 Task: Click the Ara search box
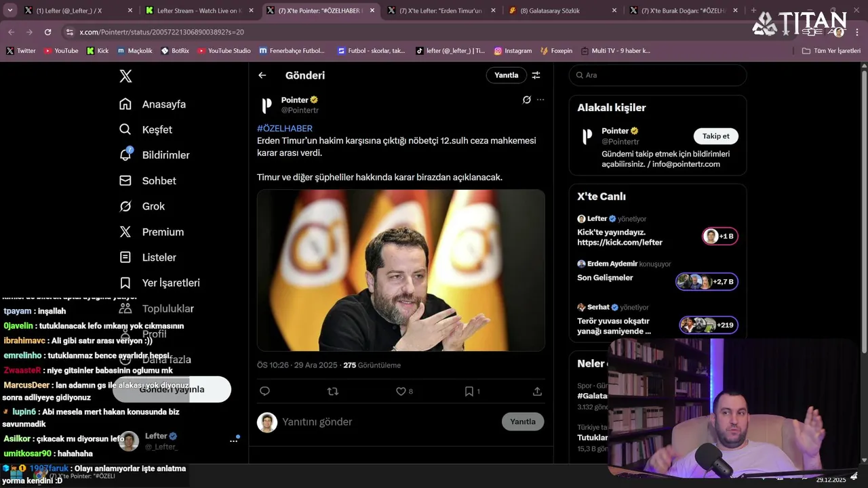point(658,75)
